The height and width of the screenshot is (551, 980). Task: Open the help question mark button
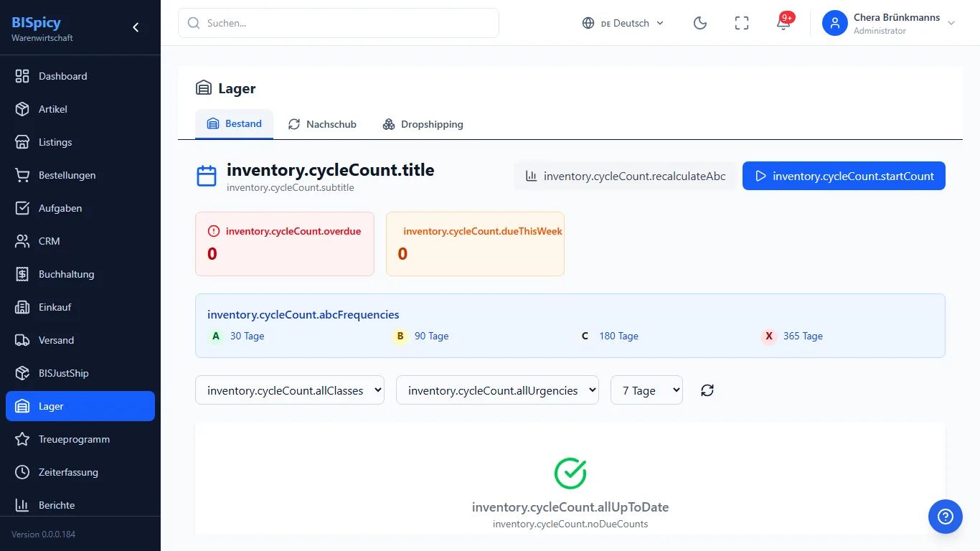tap(946, 517)
